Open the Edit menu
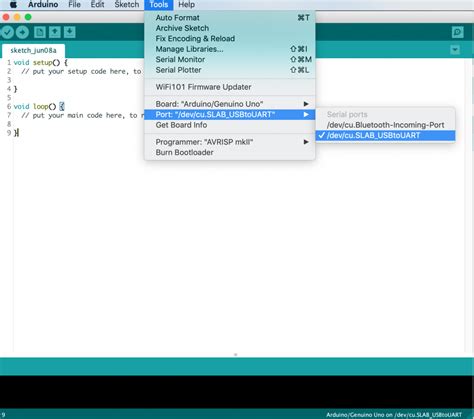The height and width of the screenshot is (419, 474). click(x=97, y=5)
